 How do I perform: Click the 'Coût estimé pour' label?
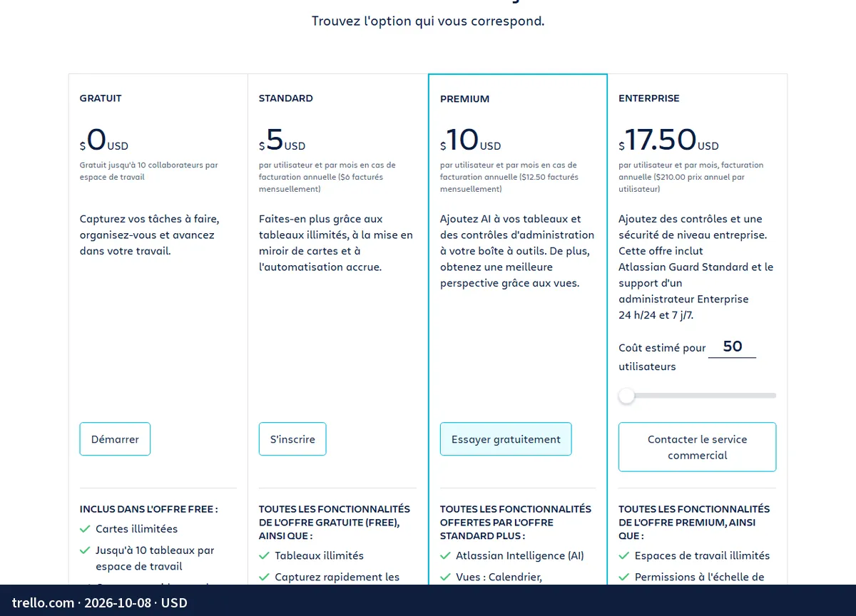tap(662, 348)
